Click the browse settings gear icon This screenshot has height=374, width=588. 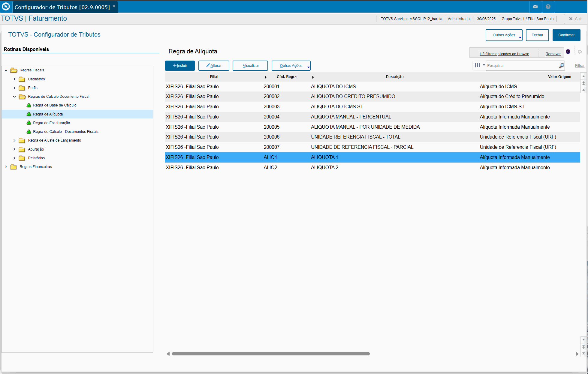click(x=580, y=52)
